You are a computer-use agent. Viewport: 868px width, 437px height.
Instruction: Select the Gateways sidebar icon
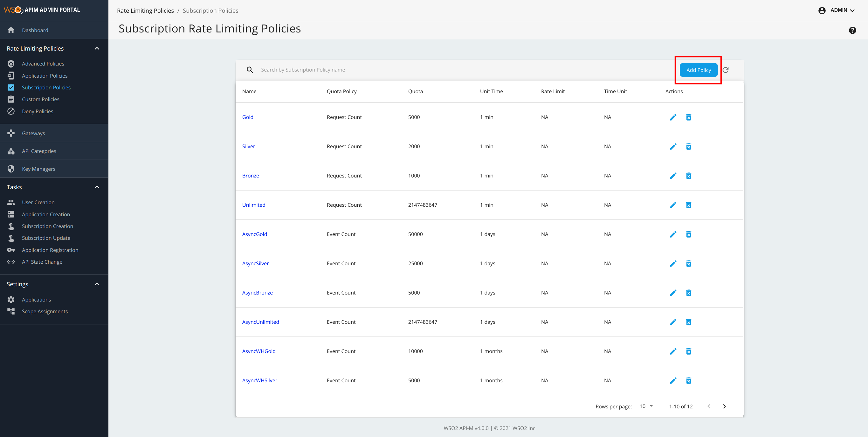[x=11, y=133]
